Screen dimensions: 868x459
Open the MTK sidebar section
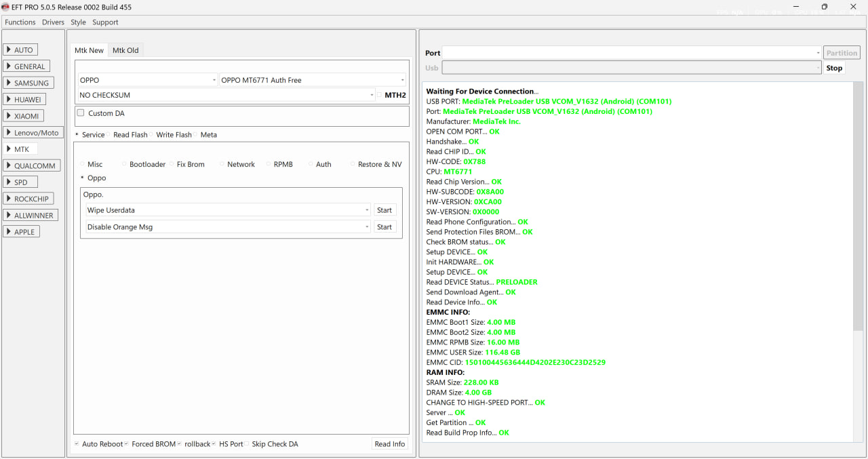[20, 149]
